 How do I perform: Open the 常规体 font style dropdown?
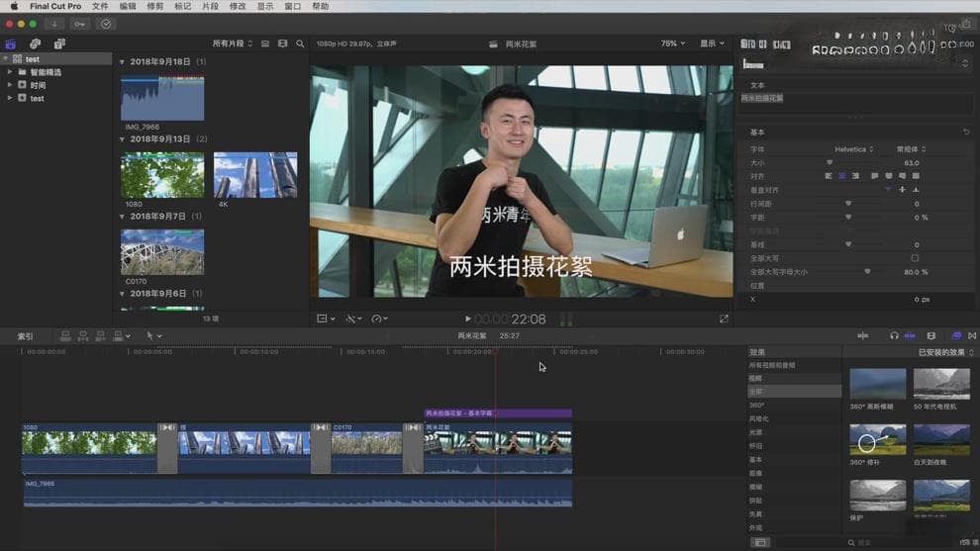point(911,149)
